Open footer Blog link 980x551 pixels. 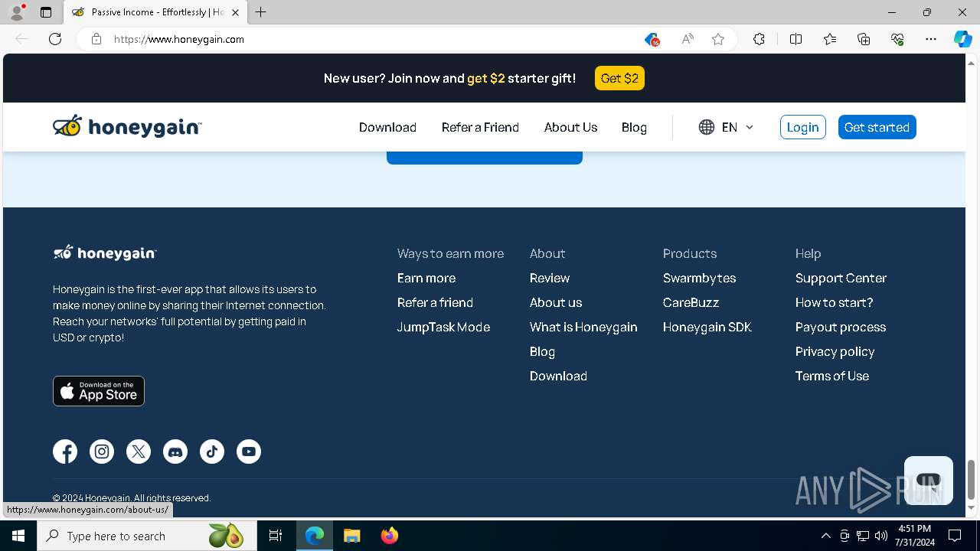542,351
